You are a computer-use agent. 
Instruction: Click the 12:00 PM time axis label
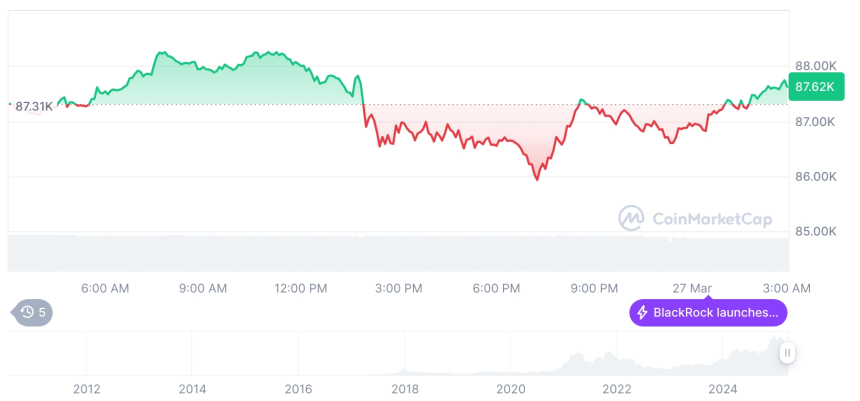pos(300,288)
